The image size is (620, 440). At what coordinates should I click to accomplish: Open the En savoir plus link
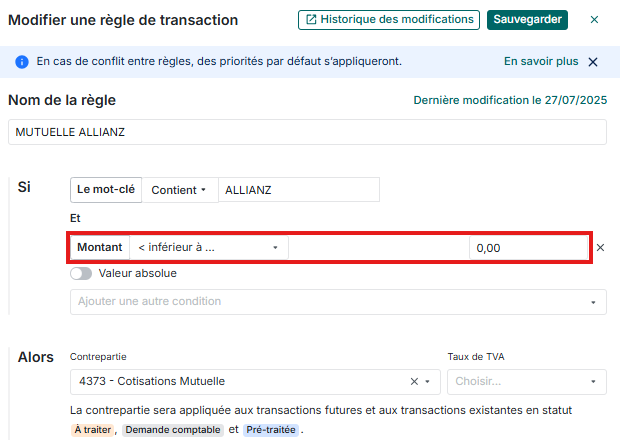pyautogui.click(x=541, y=62)
